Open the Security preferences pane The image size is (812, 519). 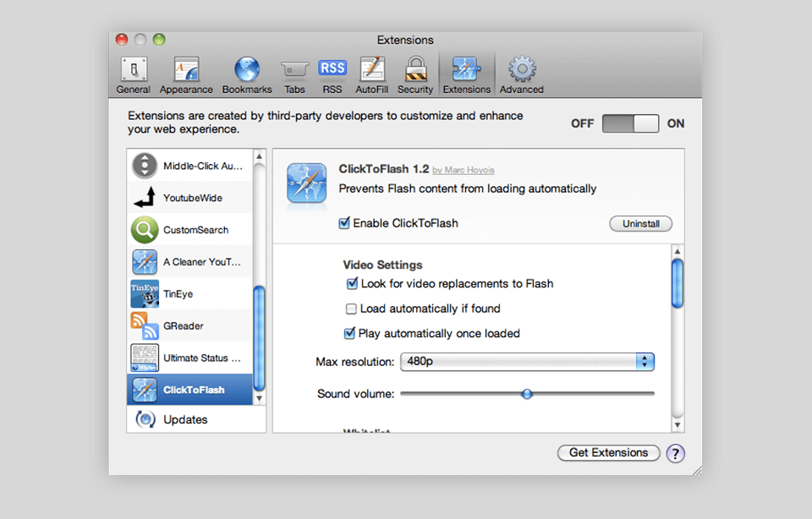point(415,75)
